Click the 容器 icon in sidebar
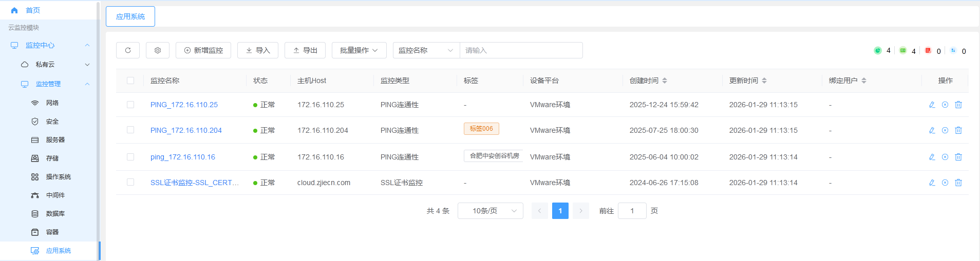 (35, 232)
